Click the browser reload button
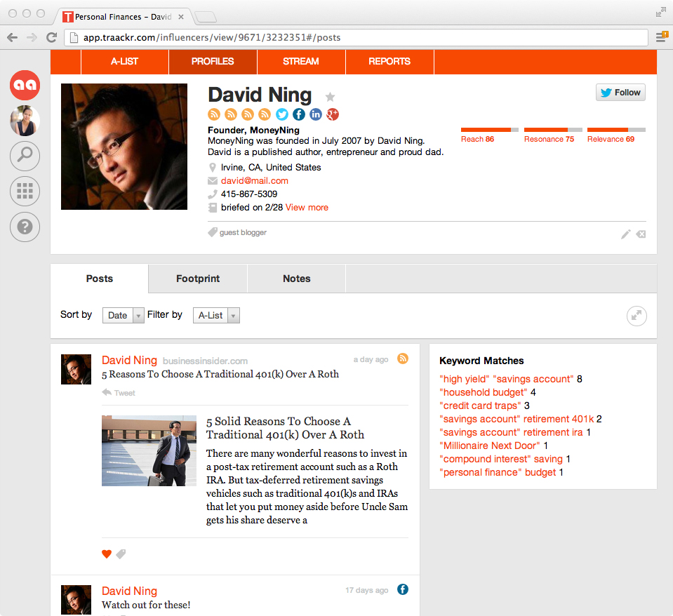 pyautogui.click(x=51, y=37)
